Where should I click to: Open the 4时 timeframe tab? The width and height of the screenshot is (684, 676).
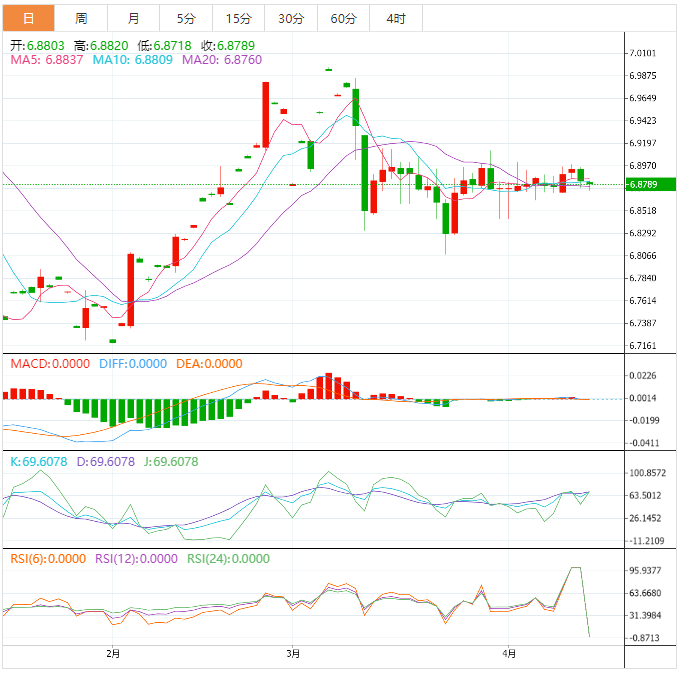point(396,18)
